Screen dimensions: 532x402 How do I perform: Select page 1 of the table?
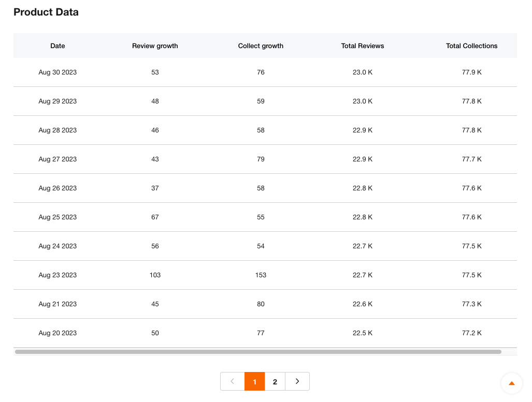[x=254, y=381]
